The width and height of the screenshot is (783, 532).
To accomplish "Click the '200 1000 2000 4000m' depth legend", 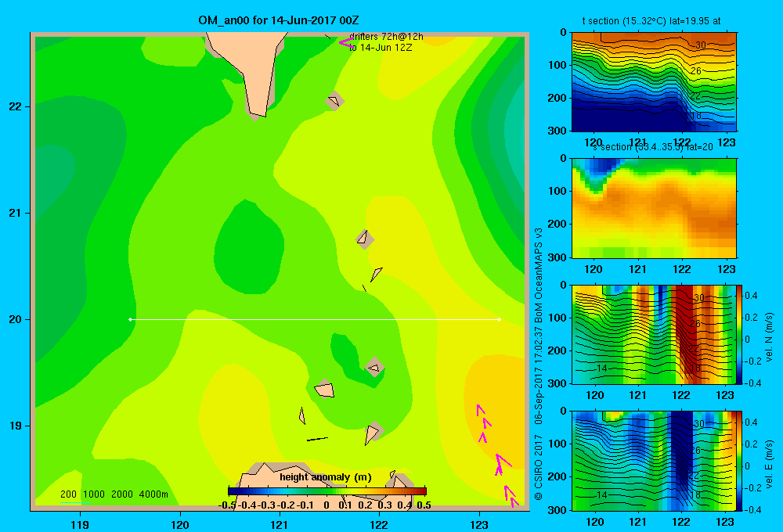I will [x=114, y=494].
